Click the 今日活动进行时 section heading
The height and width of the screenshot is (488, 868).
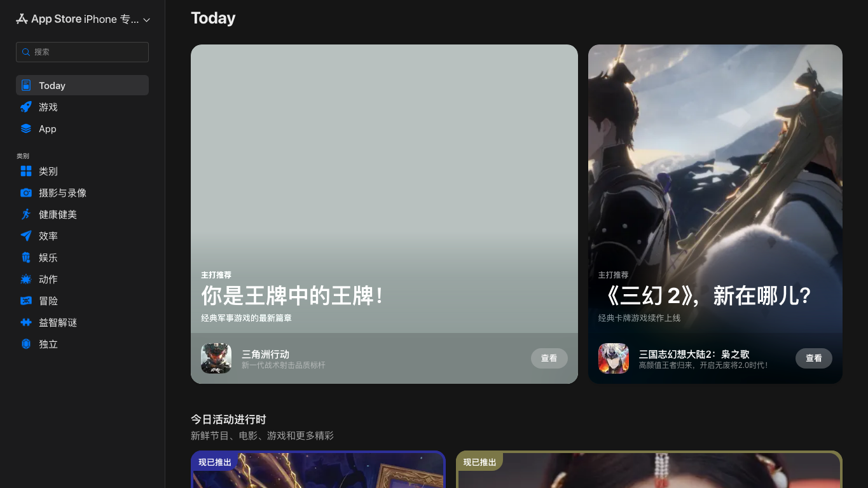pos(228,419)
